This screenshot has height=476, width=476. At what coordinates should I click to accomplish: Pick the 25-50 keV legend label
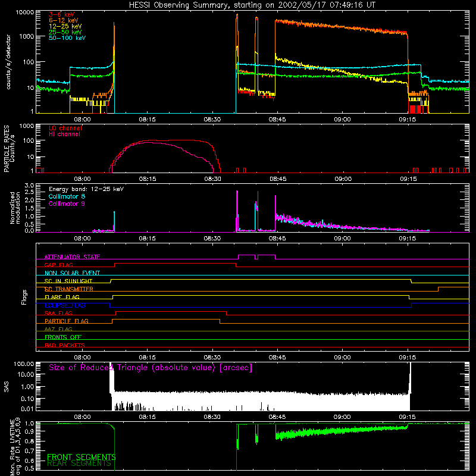click(x=65, y=32)
